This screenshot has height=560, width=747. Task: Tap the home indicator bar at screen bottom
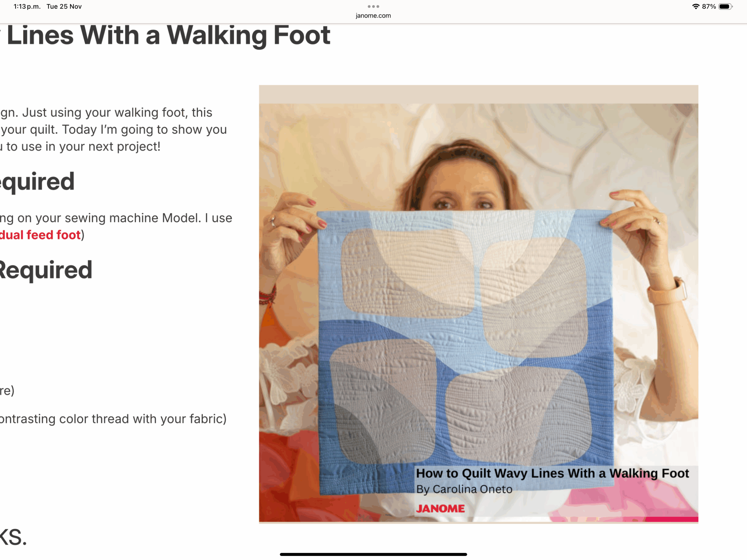[373, 554]
